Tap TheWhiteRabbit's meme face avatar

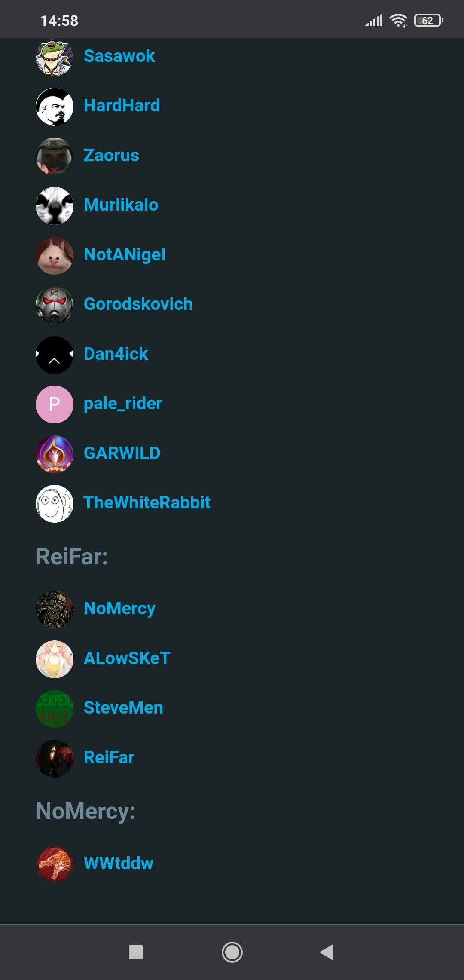pos(55,504)
